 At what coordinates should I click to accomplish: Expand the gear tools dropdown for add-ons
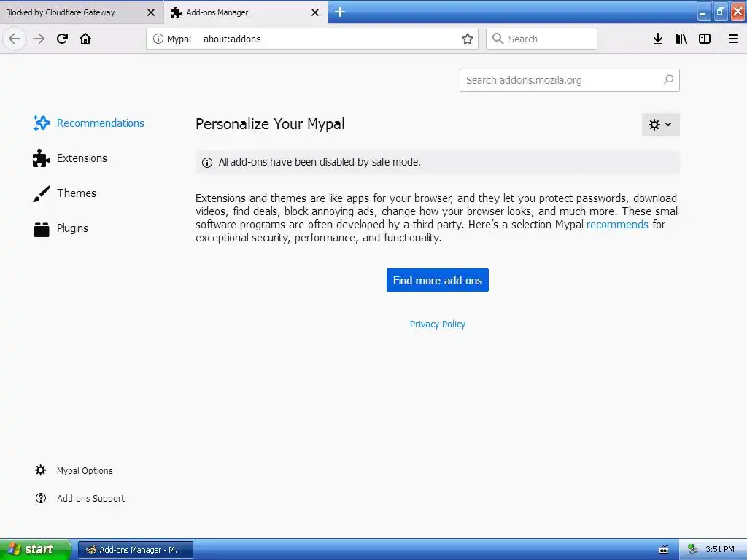coord(660,124)
